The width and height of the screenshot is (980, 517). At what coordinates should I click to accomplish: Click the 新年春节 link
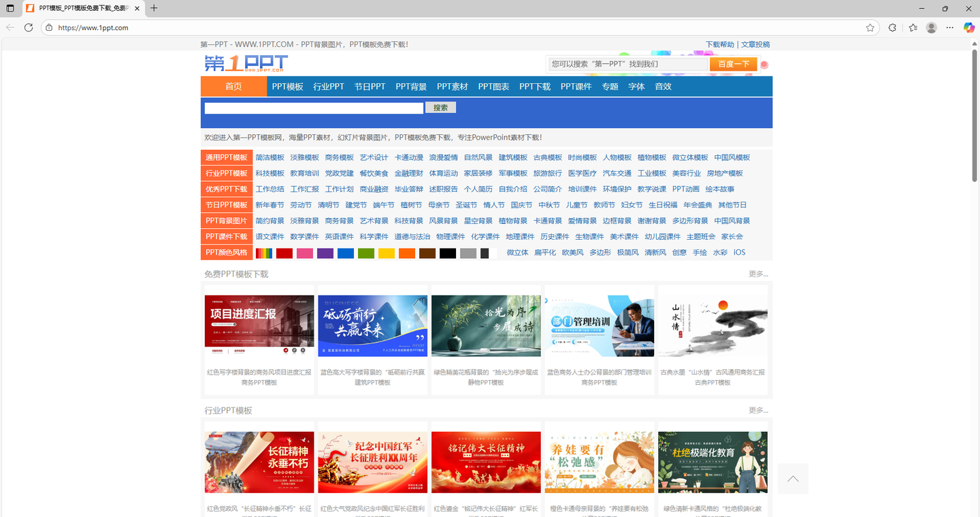(x=270, y=205)
